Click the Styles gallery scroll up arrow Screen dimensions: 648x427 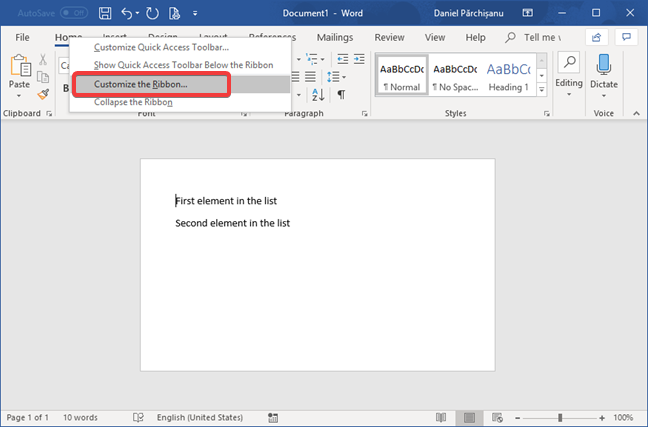pyautogui.click(x=541, y=60)
